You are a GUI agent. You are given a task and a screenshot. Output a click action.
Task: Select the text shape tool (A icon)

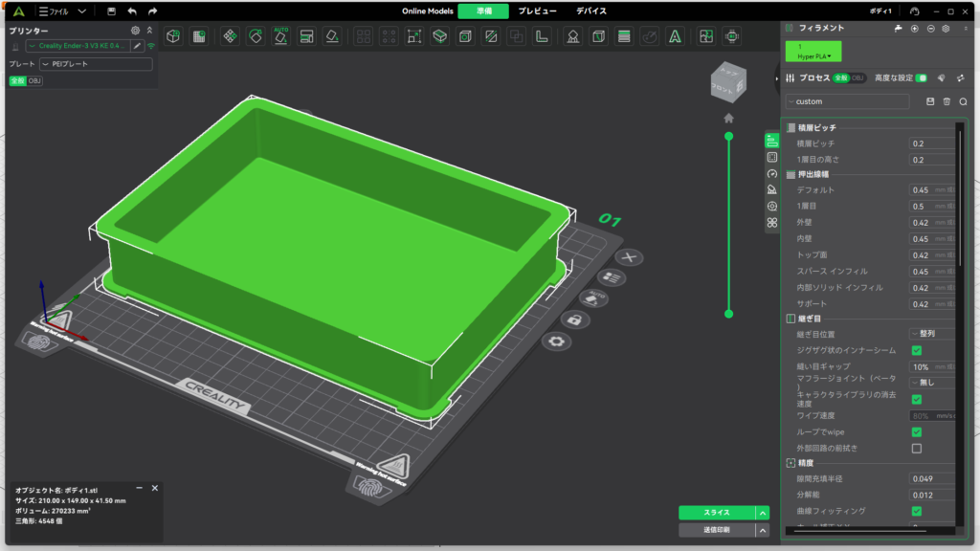[x=675, y=36]
